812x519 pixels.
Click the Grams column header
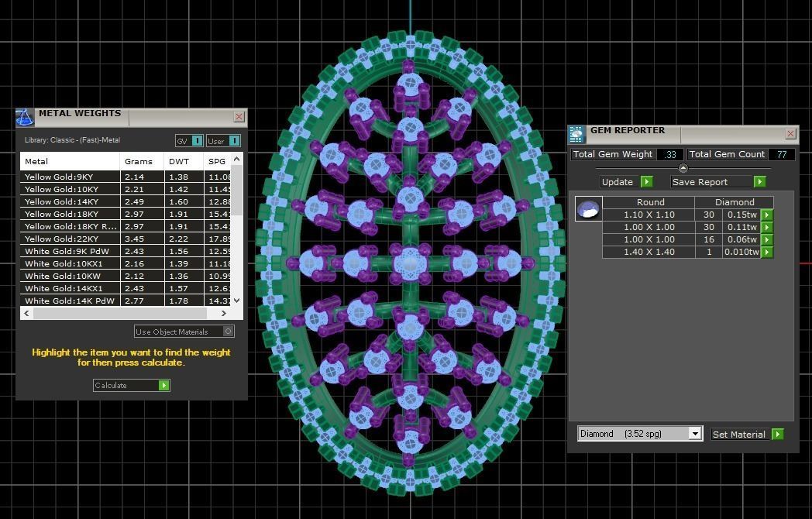pyautogui.click(x=142, y=162)
